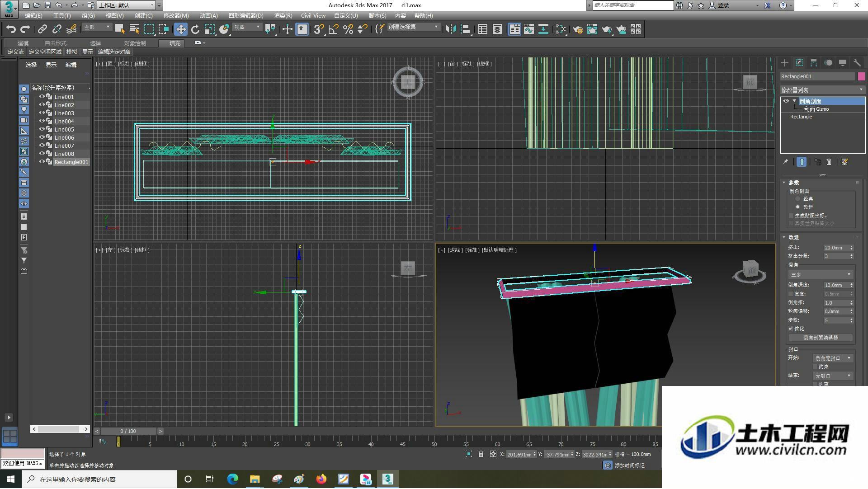Toggle eye of 倒角剖面 modifier

[x=786, y=101]
